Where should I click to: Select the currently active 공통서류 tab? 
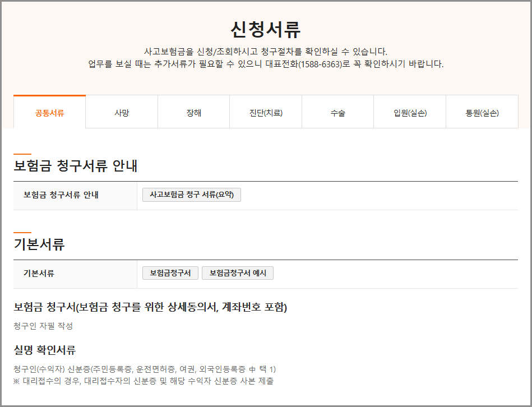coord(49,112)
